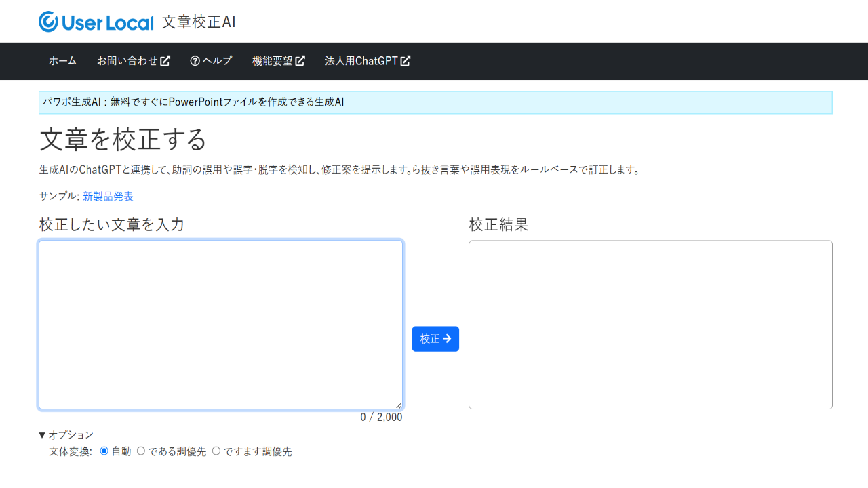This screenshot has height=488, width=868.
Task: Collapse the オプション section
Action: click(x=66, y=435)
